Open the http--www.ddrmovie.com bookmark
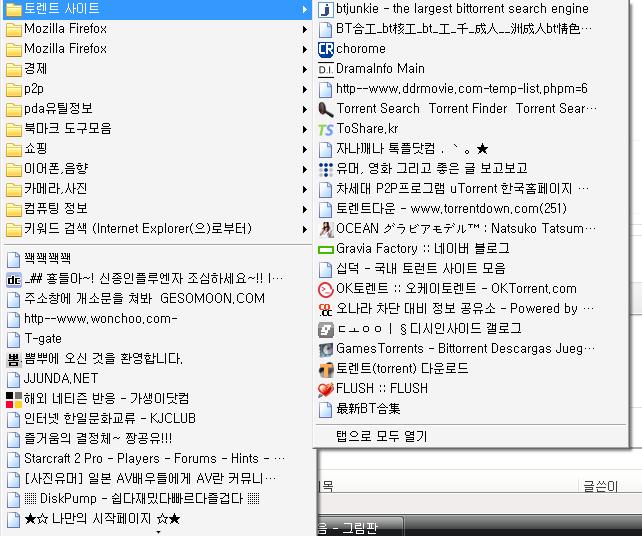Viewport: 642px width, 536px height. pyautogui.click(x=471, y=89)
